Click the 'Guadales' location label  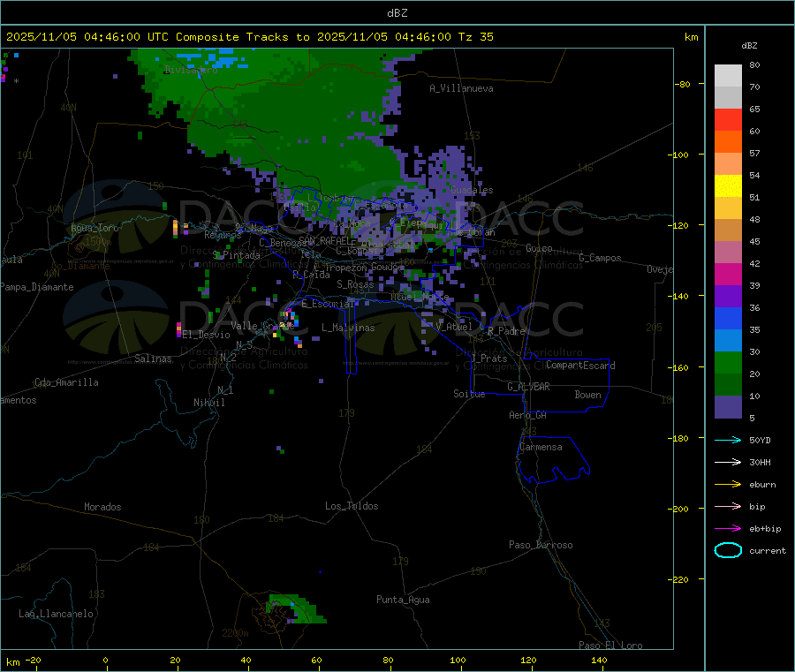tap(472, 190)
